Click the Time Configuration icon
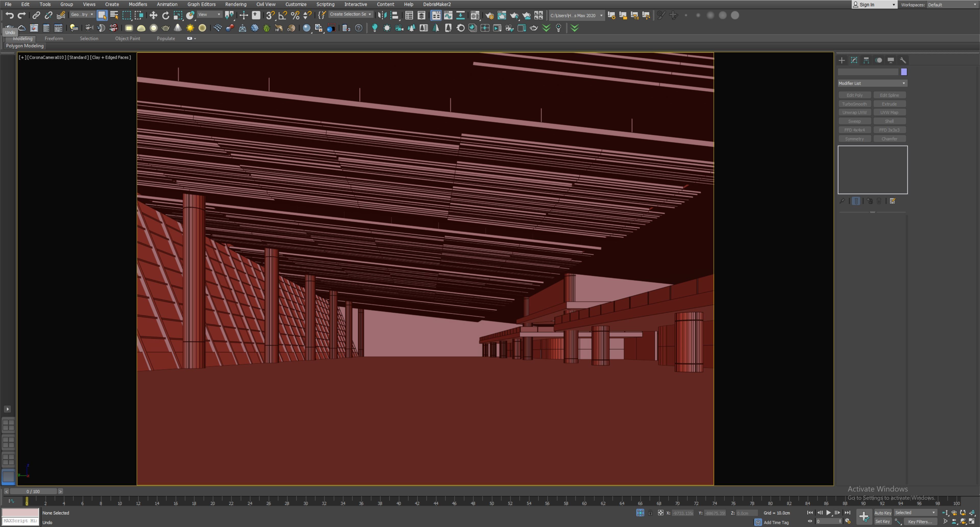 [848, 521]
